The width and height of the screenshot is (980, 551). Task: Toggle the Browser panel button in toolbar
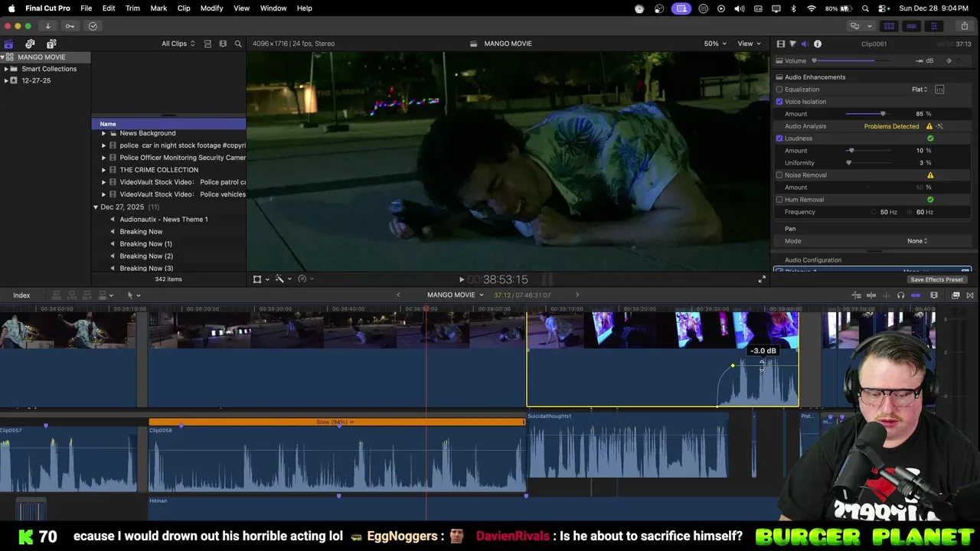[x=890, y=26]
